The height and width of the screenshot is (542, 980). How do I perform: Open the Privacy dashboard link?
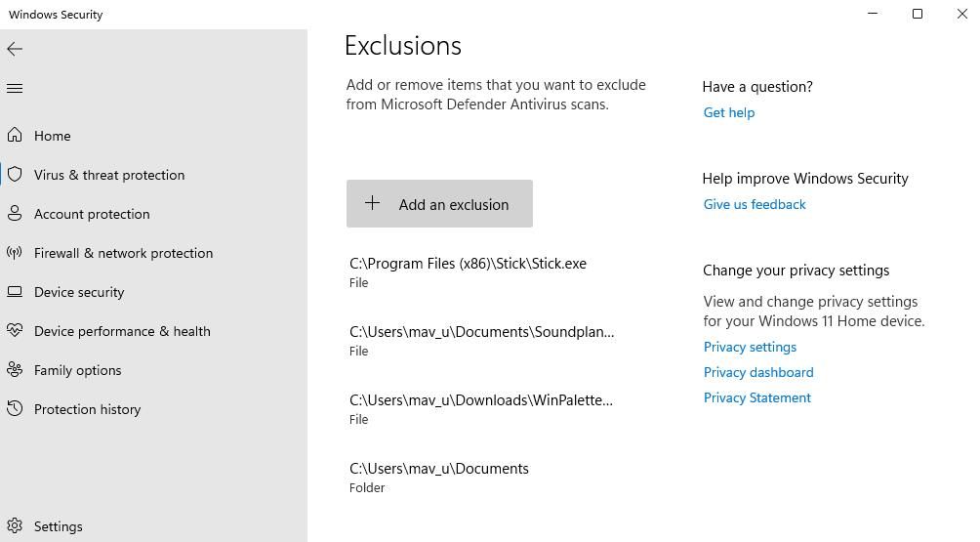coord(758,372)
